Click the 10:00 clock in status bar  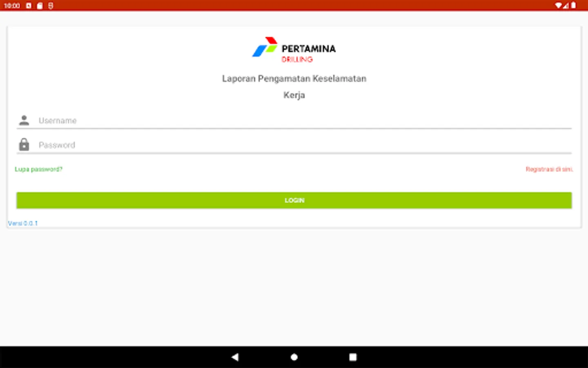point(12,6)
